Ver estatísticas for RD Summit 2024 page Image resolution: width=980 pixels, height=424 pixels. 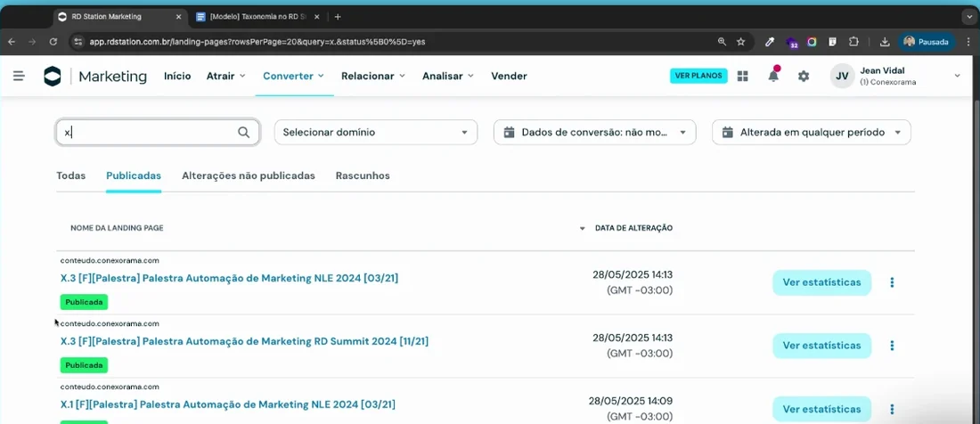[x=822, y=346]
